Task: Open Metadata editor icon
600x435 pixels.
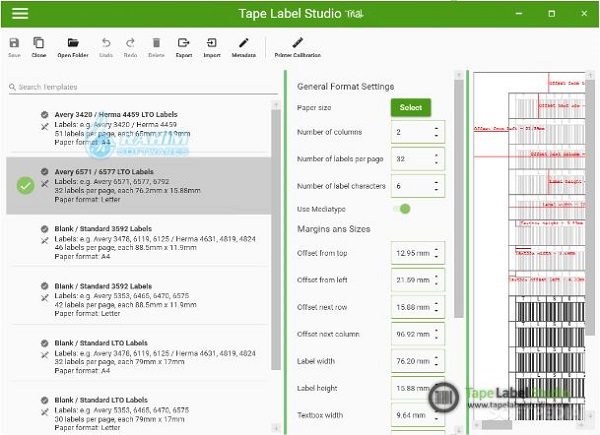Action: point(244,43)
